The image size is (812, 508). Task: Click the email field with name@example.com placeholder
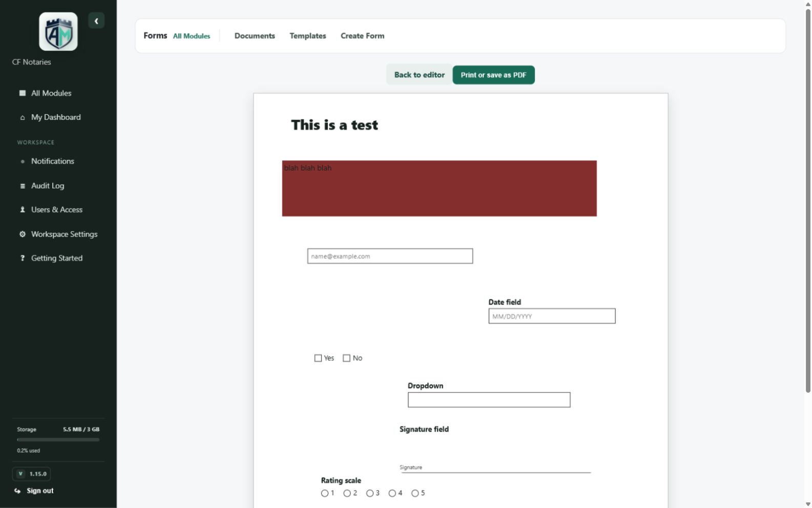pyautogui.click(x=390, y=256)
